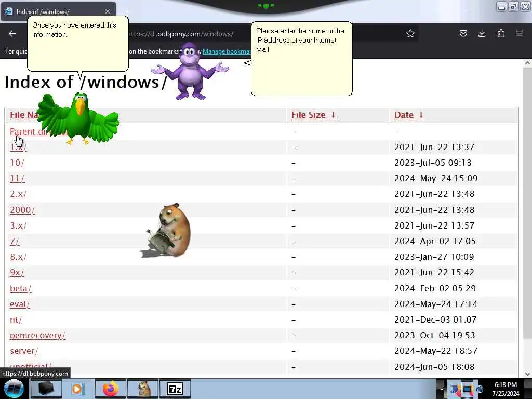
Task: Open the hamster app taskbar icon
Action: pos(143,389)
